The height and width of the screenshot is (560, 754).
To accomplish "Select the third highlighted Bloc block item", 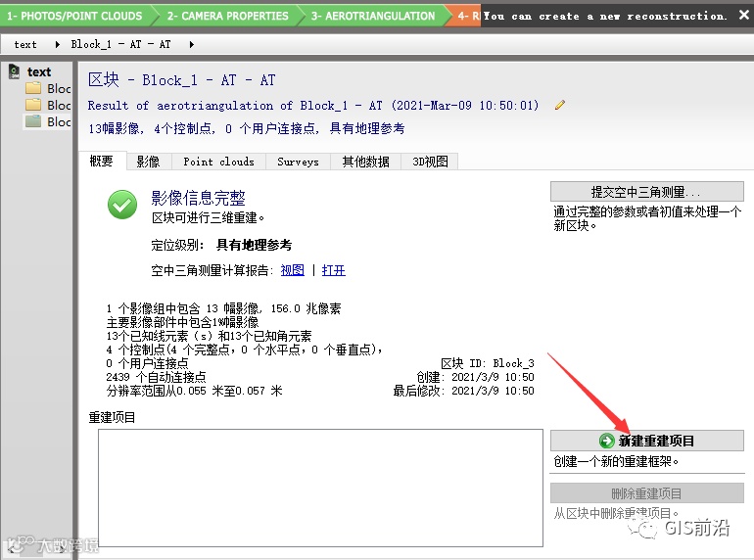I will pyautogui.click(x=48, y=121).
